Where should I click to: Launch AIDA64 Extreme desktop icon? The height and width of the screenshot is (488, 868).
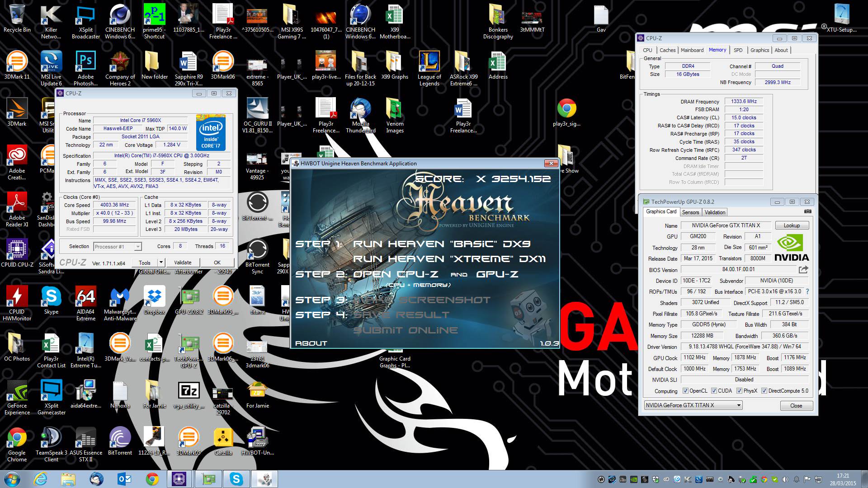point(86,303)
